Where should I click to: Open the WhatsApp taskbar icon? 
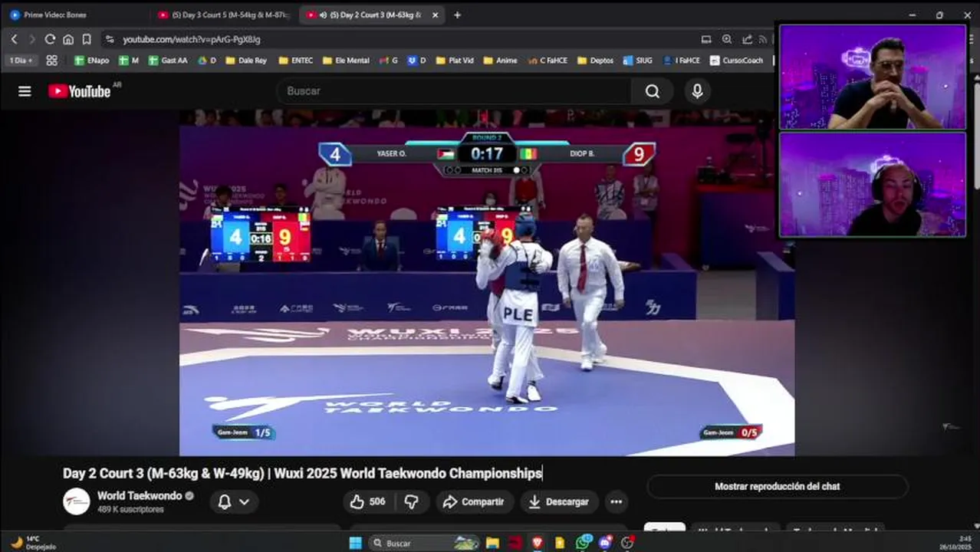click(x=583, y=543)
